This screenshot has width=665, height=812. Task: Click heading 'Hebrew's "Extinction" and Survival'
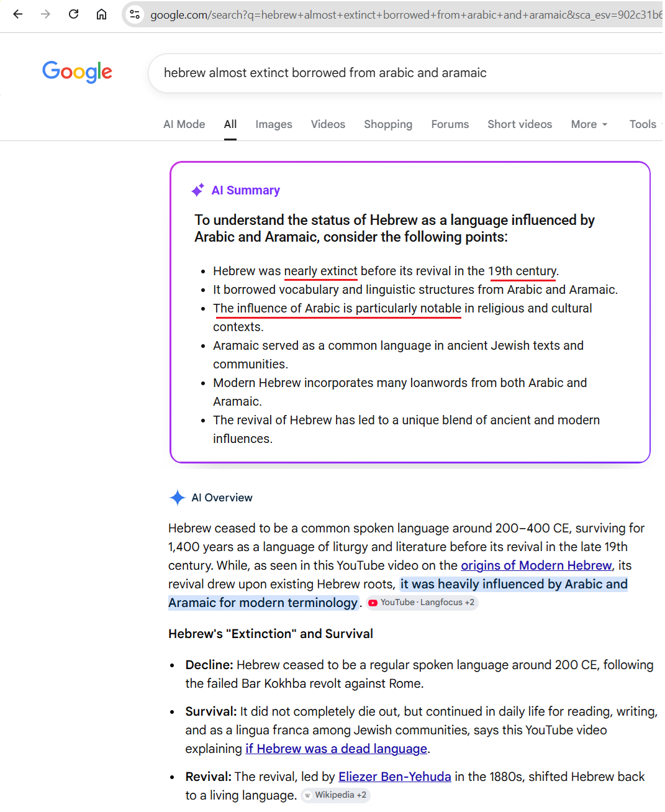271,634
